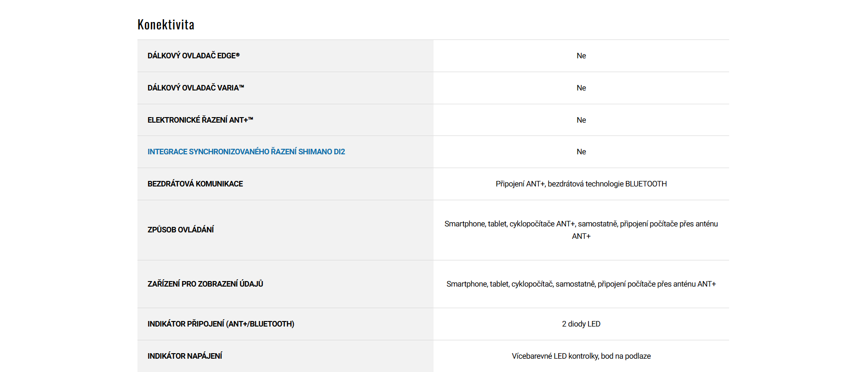The width and height of the screenshot is (868, 372).
Task: Click the "Ne" value for Edge remote
Action: [581, 56]
